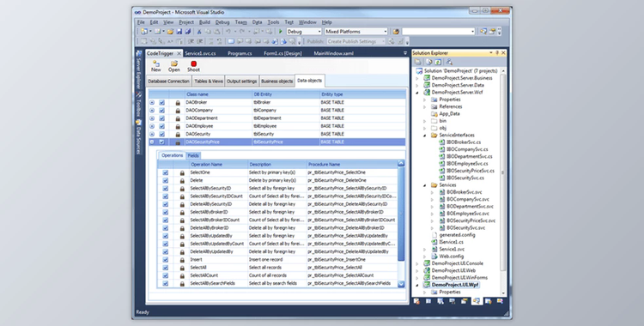
Task: Open the Build menu
Action: pos(204,22)
